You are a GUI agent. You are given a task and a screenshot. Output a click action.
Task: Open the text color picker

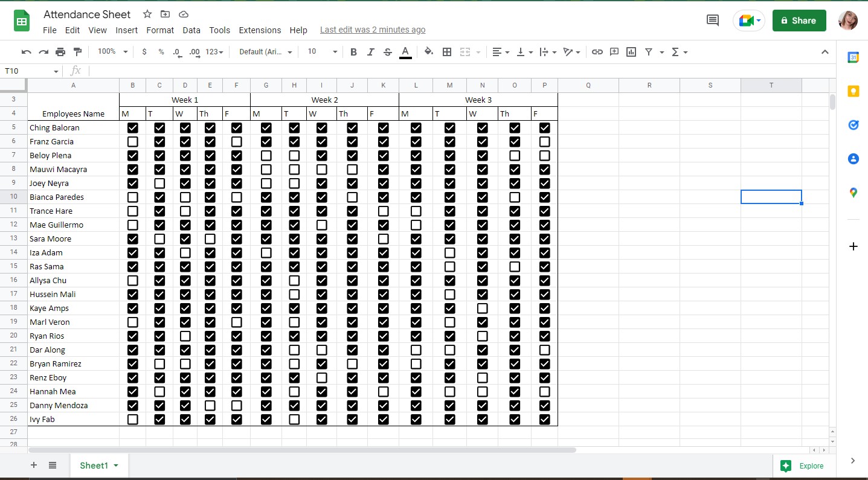405,53
